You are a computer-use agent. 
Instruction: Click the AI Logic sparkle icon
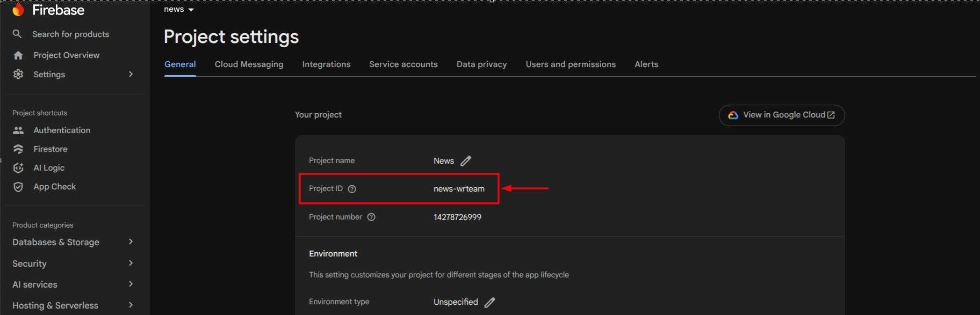tap(18, 168)
